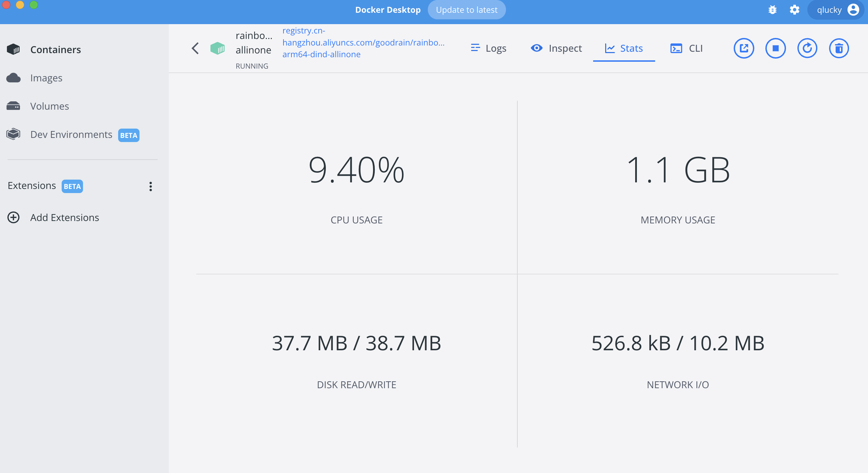Click the Docker Desktop title

point(388,10)
